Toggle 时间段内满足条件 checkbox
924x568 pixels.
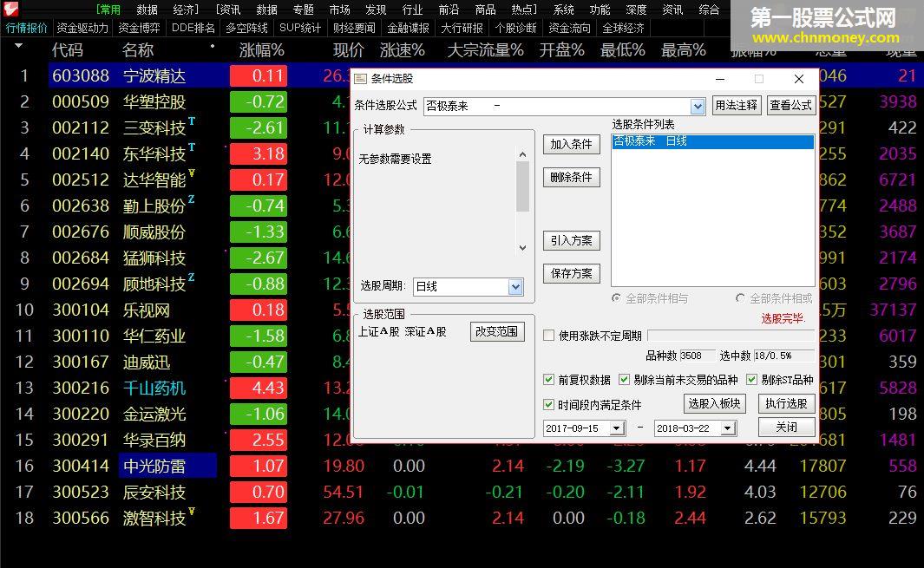click(548, 405)
